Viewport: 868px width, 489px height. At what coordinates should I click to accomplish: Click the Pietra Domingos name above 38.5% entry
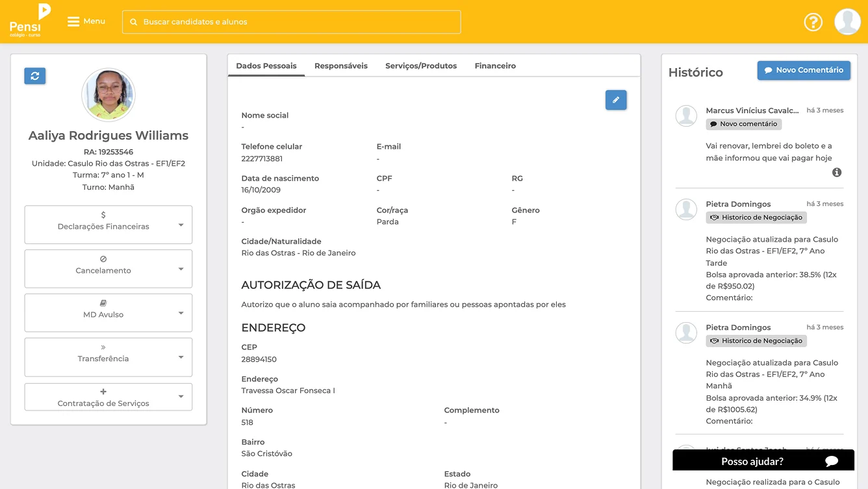coord(738,204)
